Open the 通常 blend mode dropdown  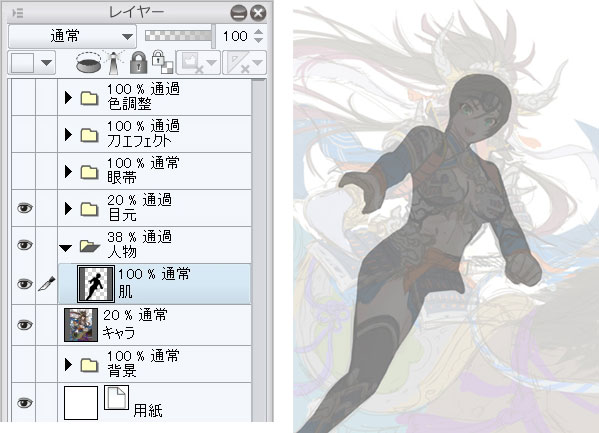tap(72, 37)
